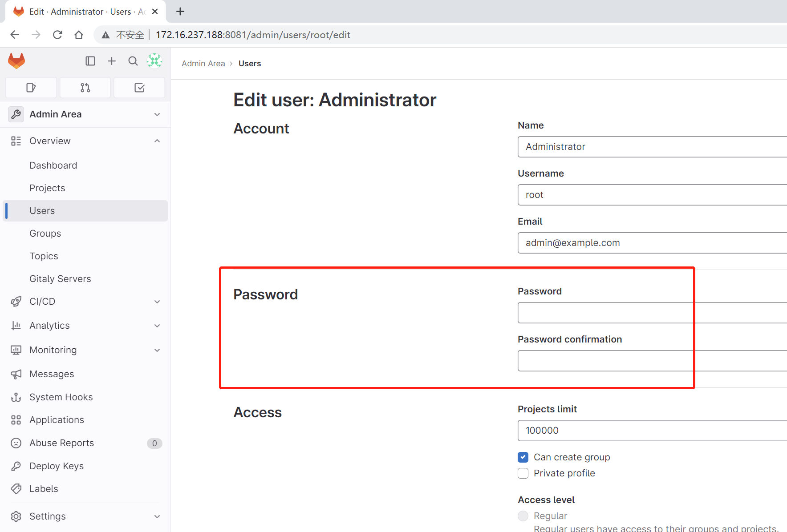Click the Messages megaphone icon
The image size is (787, 532).
pyautogui.click(x=16, y=374)
